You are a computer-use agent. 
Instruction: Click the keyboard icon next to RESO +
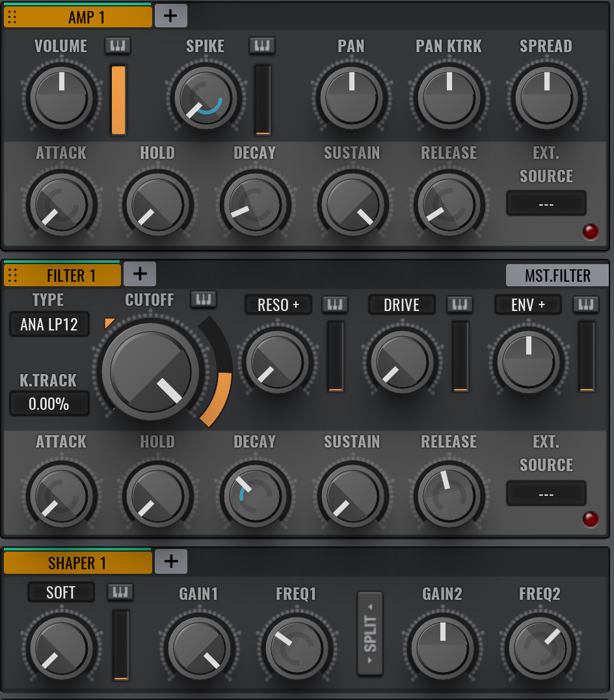335,305
